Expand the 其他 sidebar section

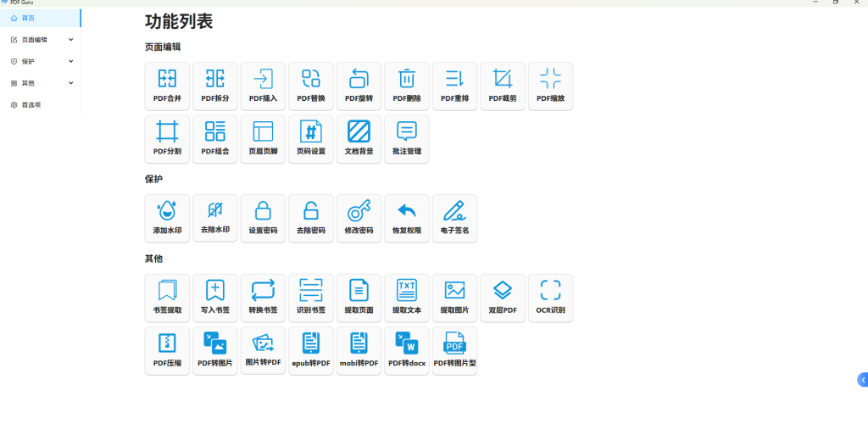pyautogui.click(x=41, y=83)
